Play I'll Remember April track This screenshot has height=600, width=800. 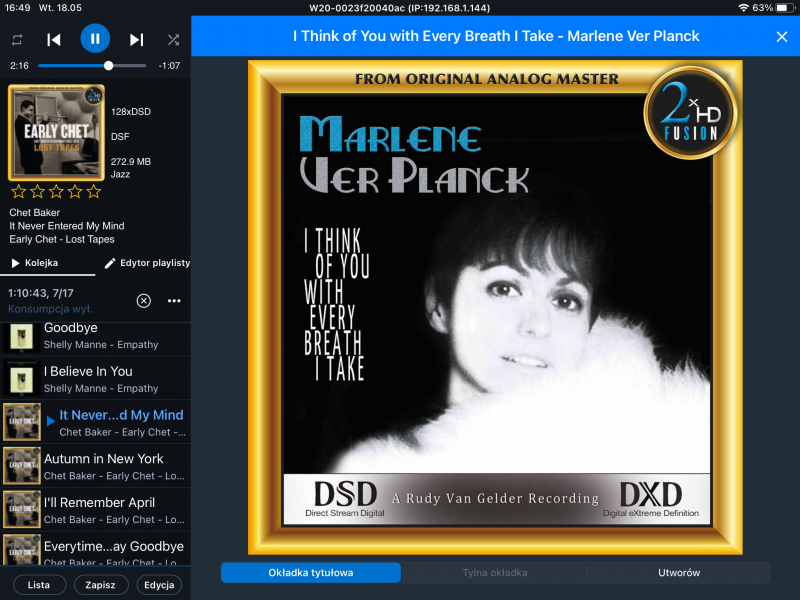point(95,510)
